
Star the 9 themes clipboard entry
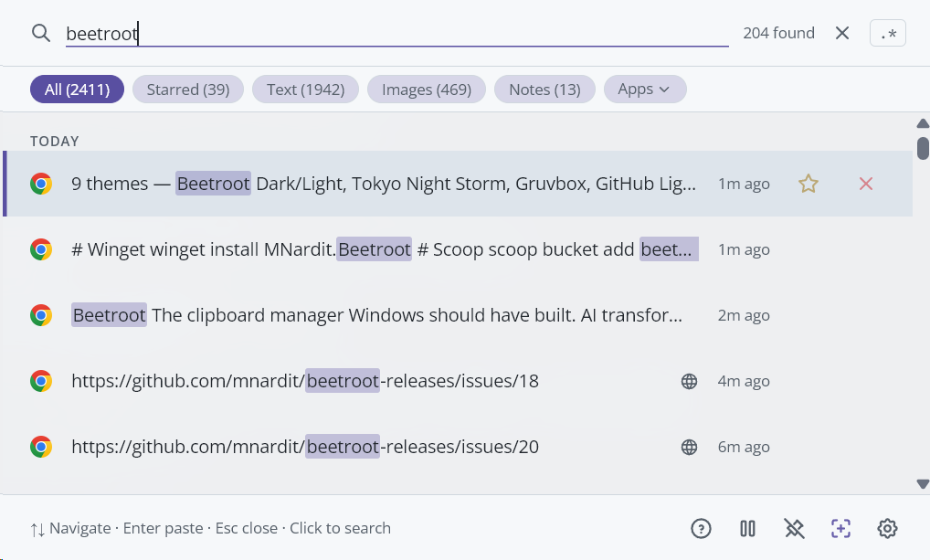tap(808, 184)
